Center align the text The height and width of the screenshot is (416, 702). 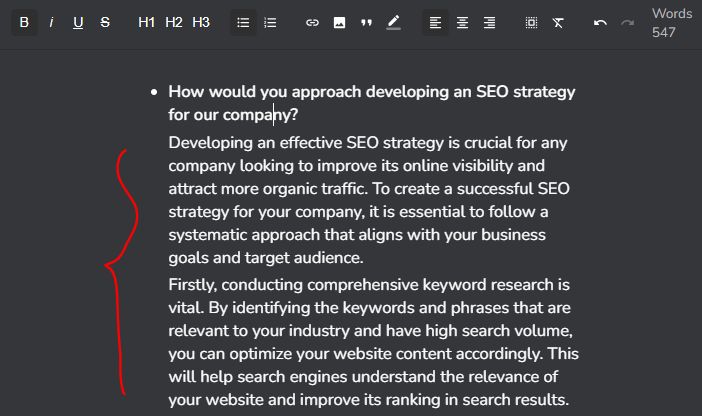(x=462, y=22)
